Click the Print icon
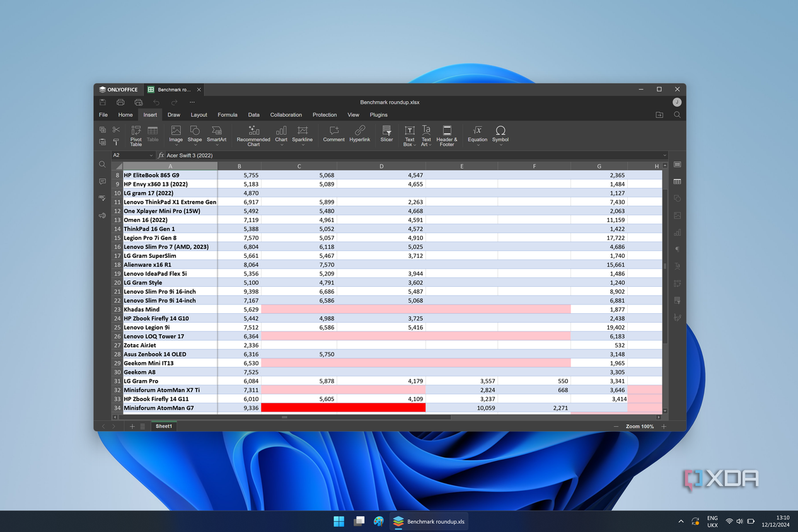 pos(120,102)
